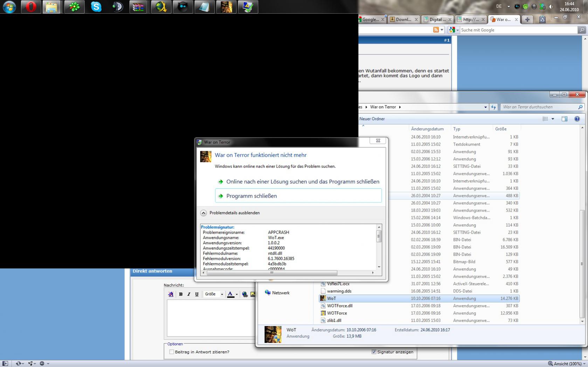588x367 pixels.
Task: Apply bold in the reply editor
Action: (x=181, y=294)
